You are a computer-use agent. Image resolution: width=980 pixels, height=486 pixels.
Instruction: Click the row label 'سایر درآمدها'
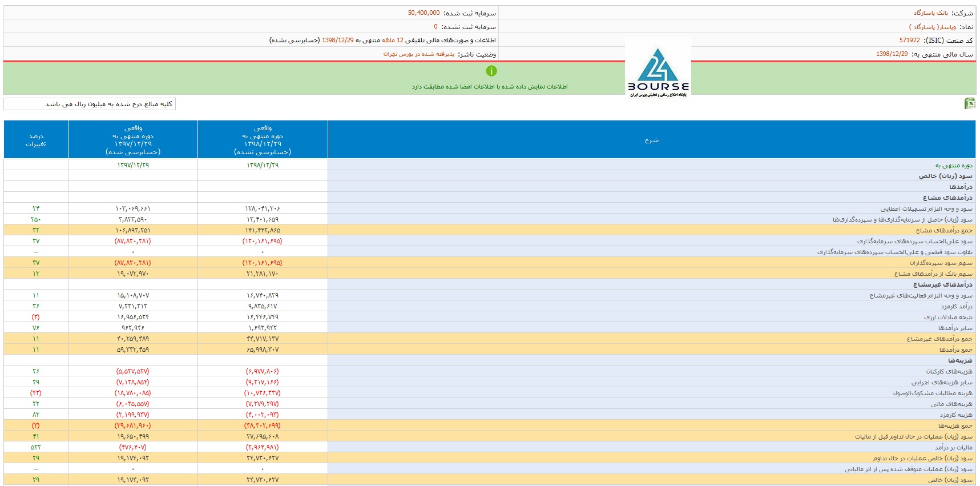pyautogui.click(x=955, y=328)
